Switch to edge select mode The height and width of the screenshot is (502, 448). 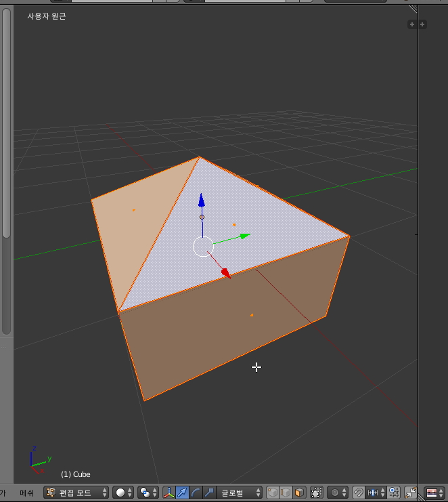click(286, 493)
